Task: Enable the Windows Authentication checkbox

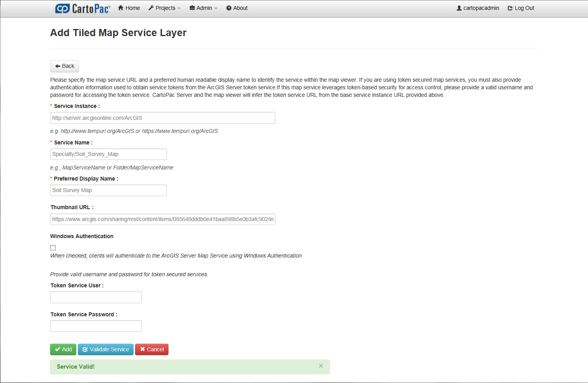Action: pos(53,248)
